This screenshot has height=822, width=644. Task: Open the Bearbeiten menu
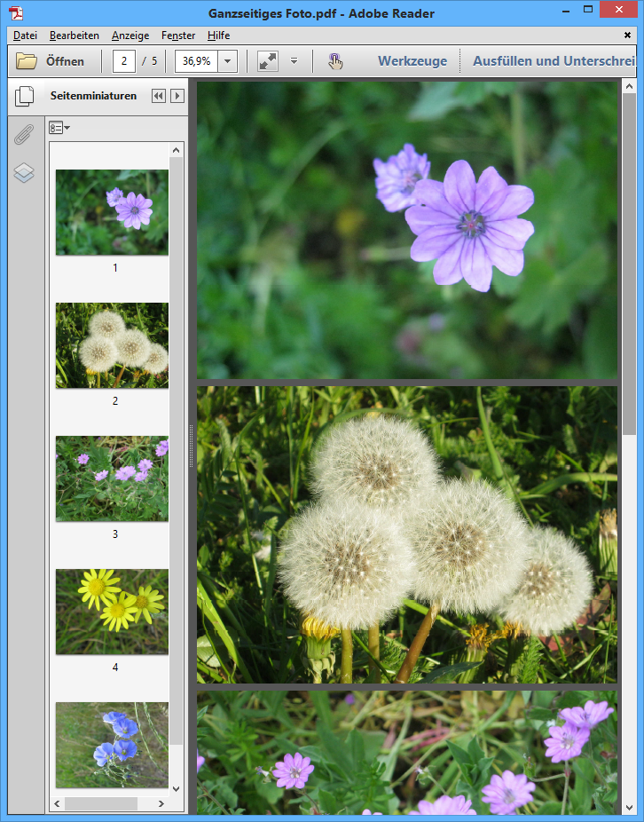[x=75, y=36]
